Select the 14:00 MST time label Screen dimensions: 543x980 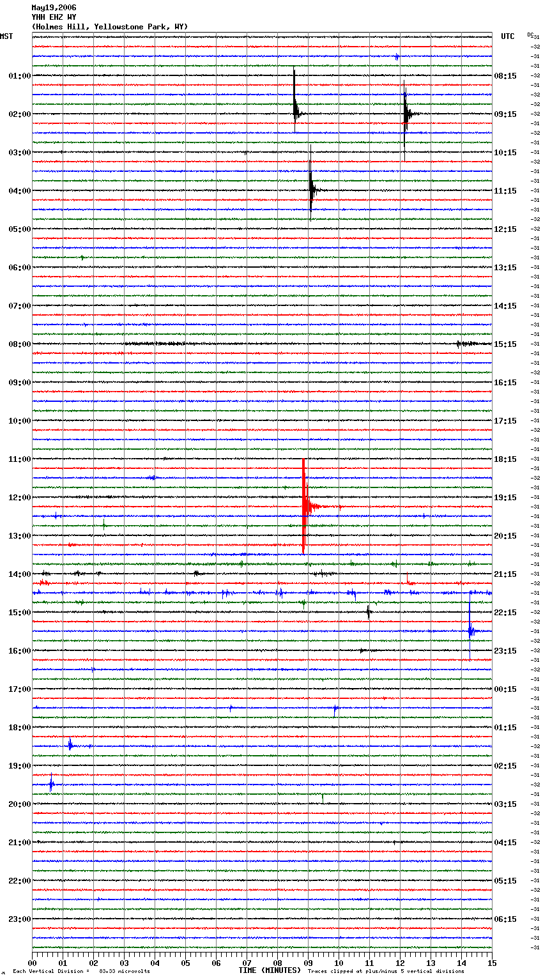tap(20, 574)
